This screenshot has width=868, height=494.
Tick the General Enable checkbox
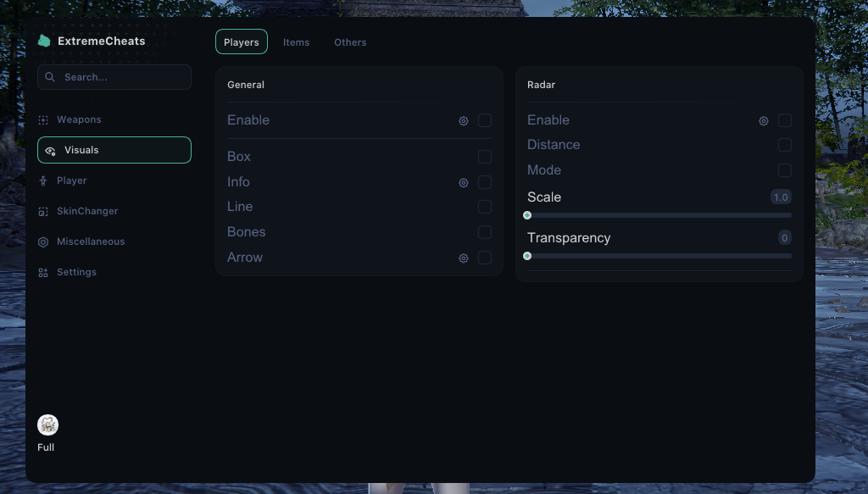(x=484, y=120)
